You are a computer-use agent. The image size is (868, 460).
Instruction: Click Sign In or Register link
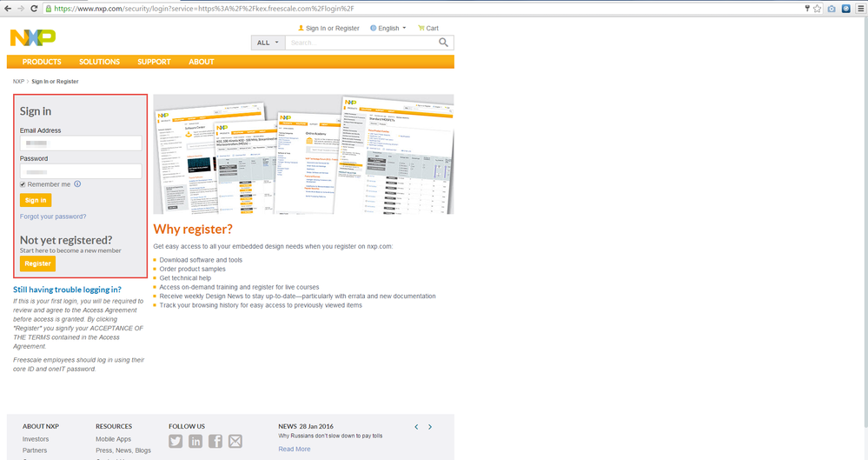click(328, 29)
